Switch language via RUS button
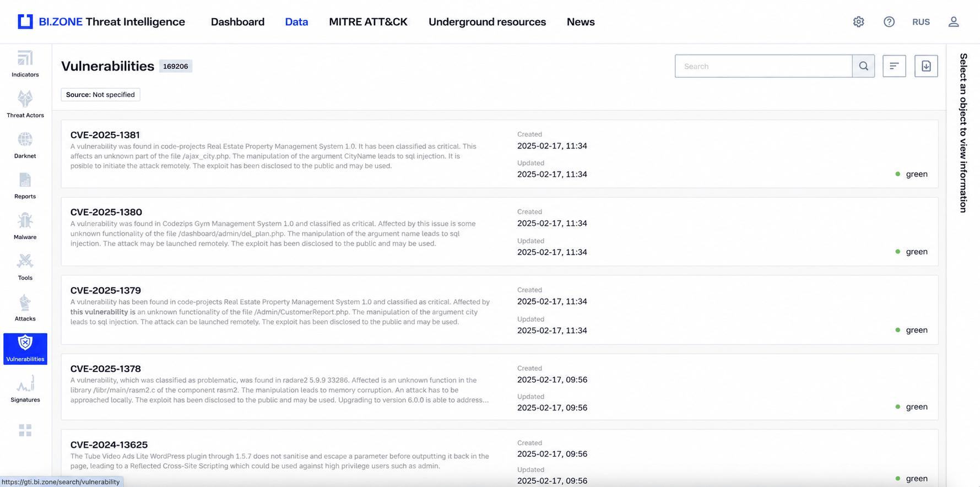Screen dimensions: 980x487 tap(921, 21)
